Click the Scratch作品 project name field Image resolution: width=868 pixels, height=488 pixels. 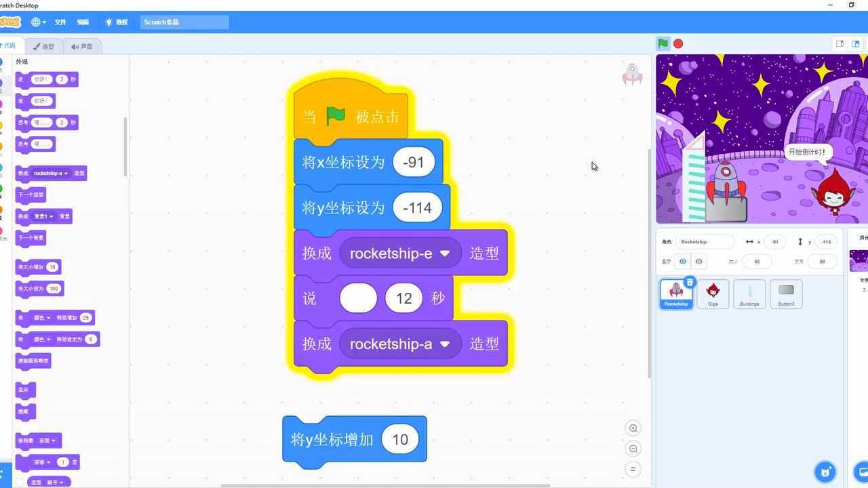183,22
